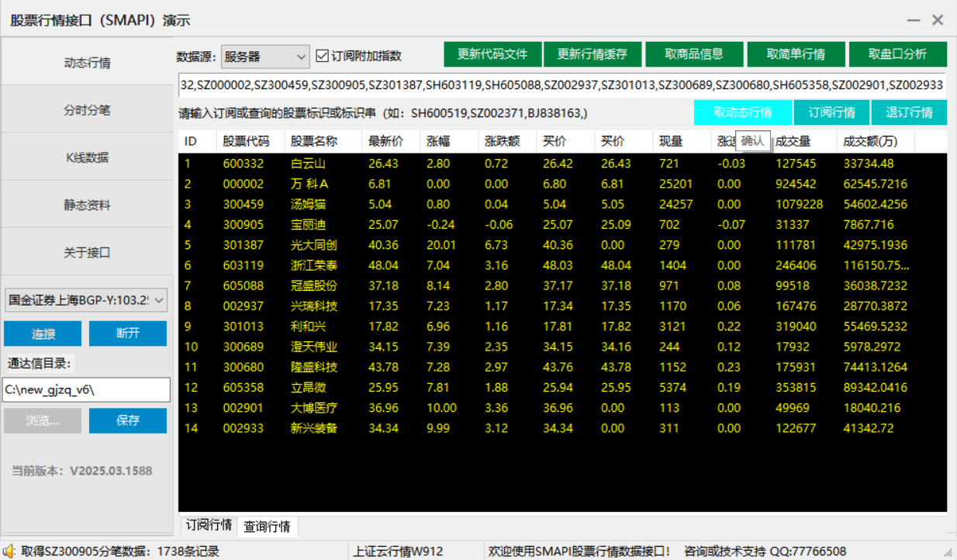Image resolution: width=957 pixels, height=560 pixels.
Task: Select the 宝丽迪 stock row
Action: point(562,224)
